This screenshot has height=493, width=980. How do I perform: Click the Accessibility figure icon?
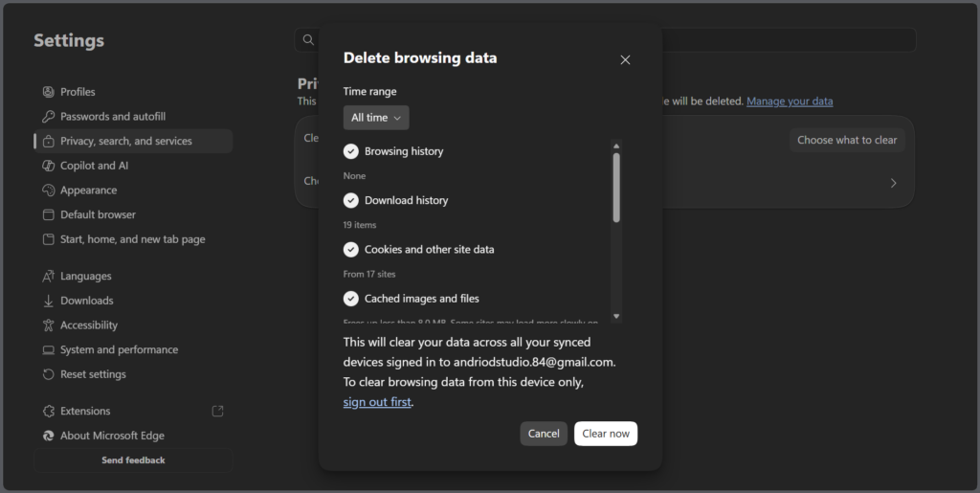click(x=48, y=325)
